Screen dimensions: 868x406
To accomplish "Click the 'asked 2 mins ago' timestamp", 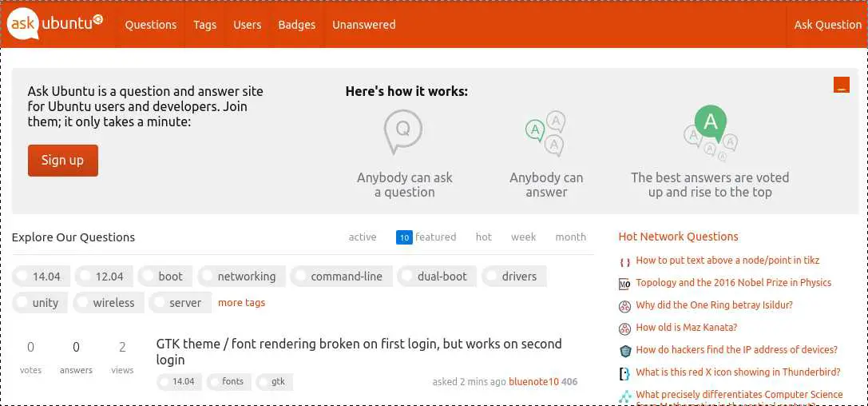I will click(470, 382).
